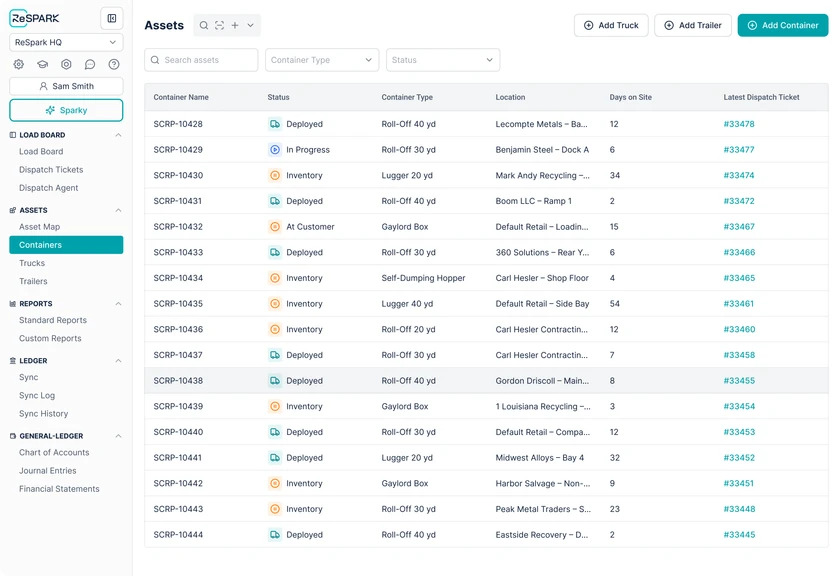The image size is (840, 576).
Task: Focus the Search assets field
Action: (201, 60)
